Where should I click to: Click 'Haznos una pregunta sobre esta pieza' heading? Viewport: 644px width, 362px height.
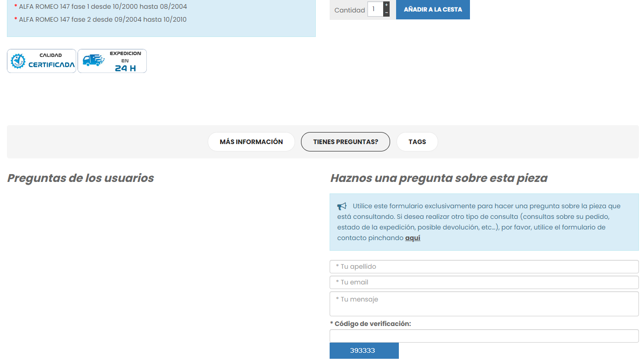[439, 178]
